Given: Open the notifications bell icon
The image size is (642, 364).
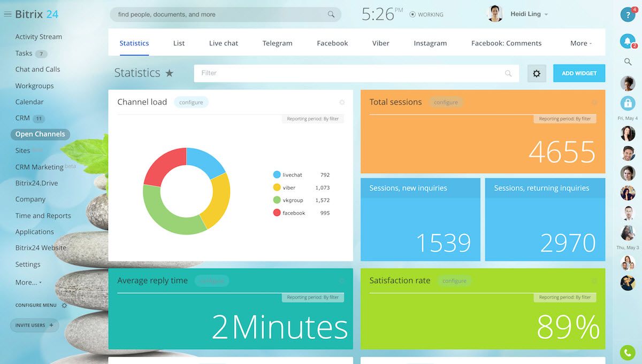Looking at the screenshot, I should click(x=628, y=40).
